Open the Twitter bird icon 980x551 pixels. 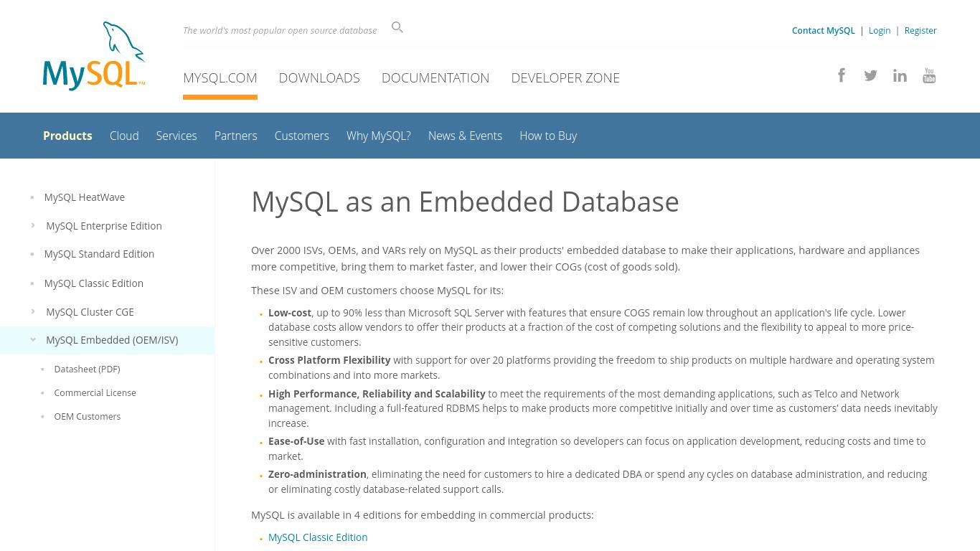point(870,75)
